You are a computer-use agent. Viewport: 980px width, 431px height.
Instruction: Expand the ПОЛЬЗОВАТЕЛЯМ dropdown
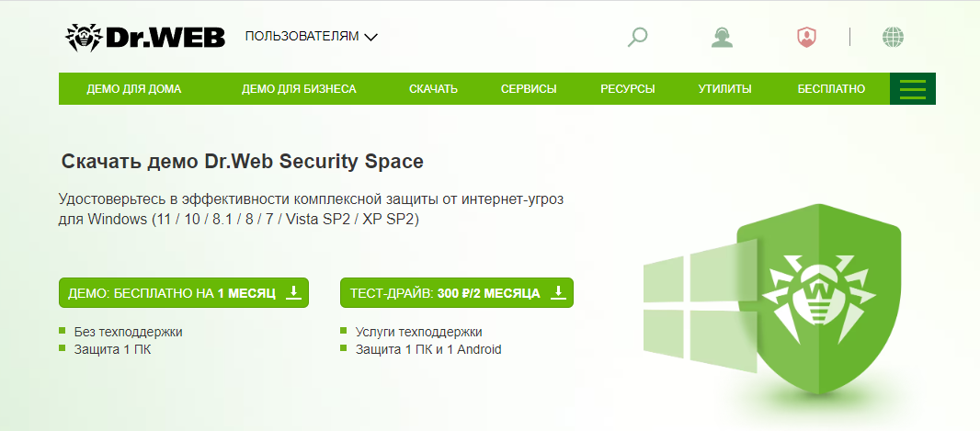click(x=312, y=37)
